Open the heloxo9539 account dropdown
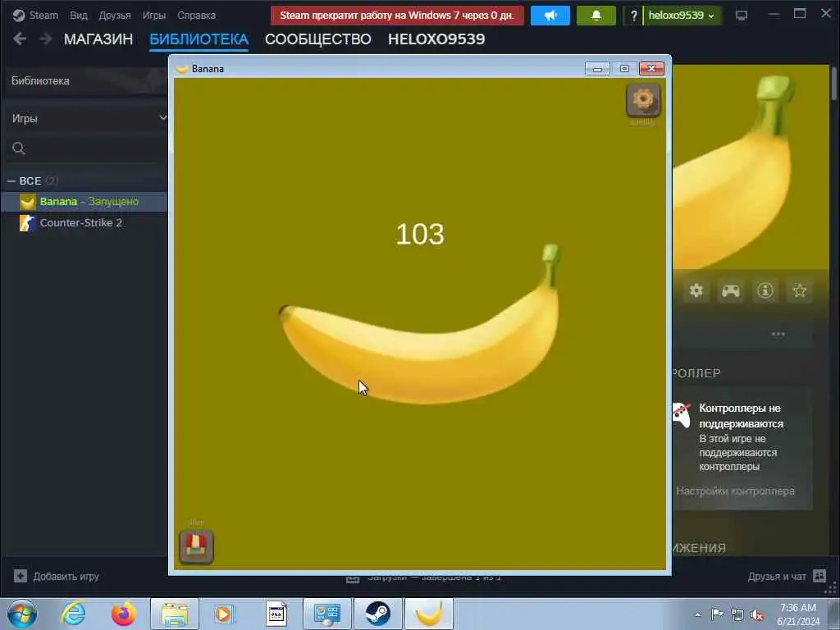Viewport: 840px width, 630px height. pos(682,16)
